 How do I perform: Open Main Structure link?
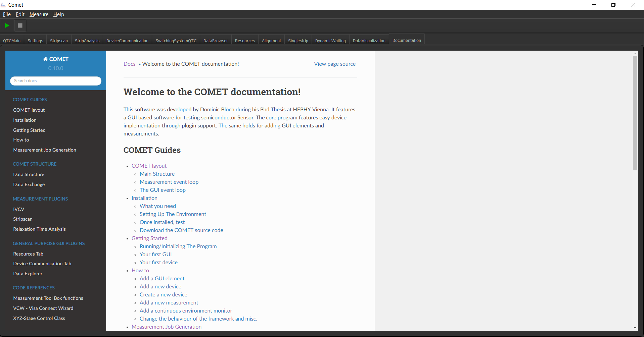[157, 174]
